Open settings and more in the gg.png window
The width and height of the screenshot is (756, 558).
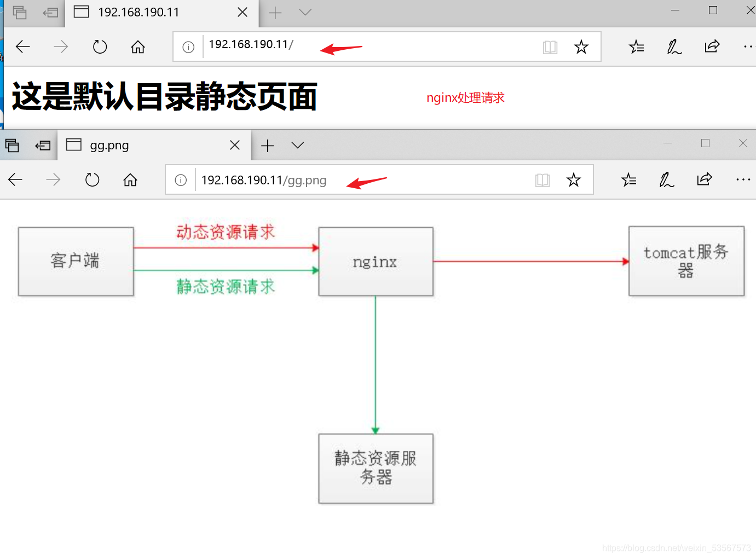click(x=743, y=180)
